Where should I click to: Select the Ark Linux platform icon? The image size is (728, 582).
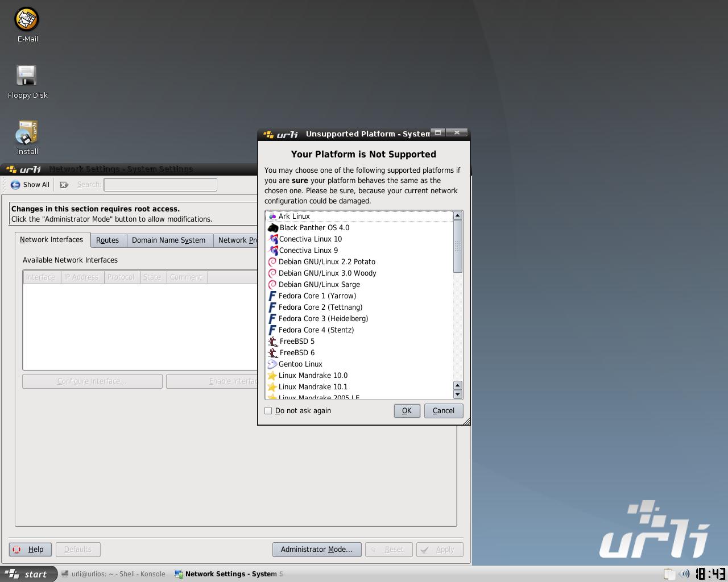(272, 216)
